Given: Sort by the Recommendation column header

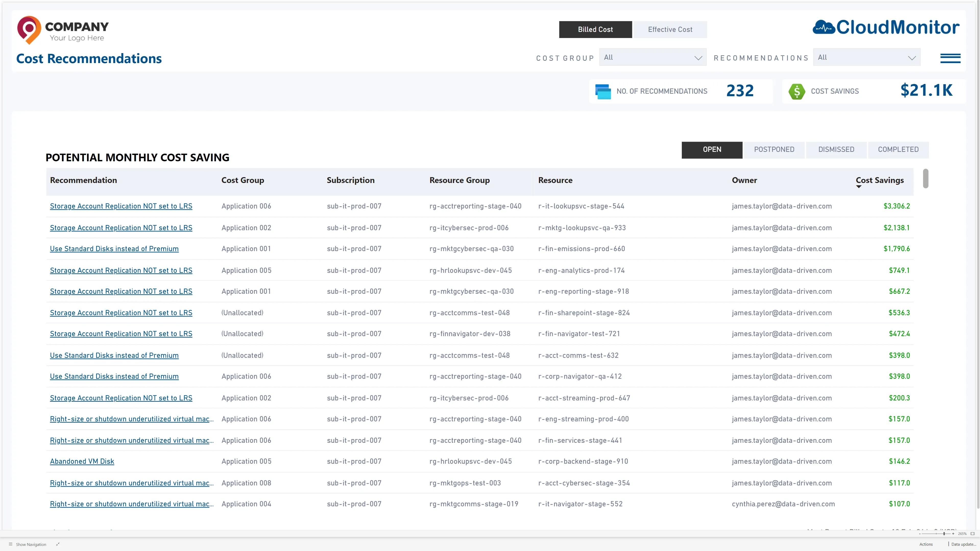Looking at the screenshot, I should [x=83, y=180].
